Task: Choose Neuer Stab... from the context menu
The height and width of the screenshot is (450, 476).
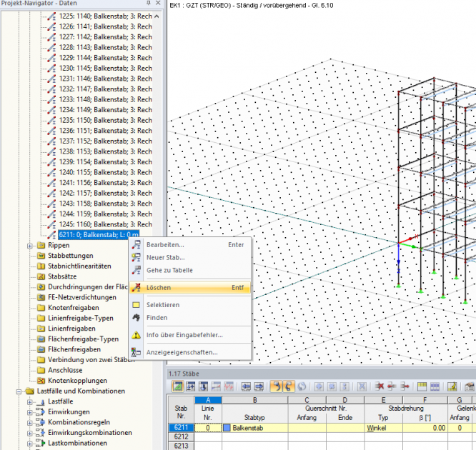Action: 190,258
